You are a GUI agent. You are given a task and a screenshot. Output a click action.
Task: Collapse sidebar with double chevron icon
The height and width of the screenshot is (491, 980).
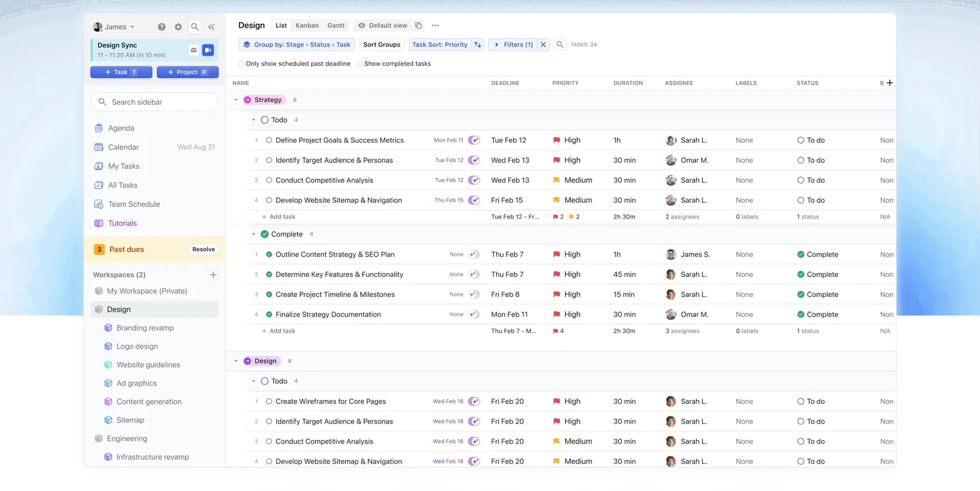point(211,27)
